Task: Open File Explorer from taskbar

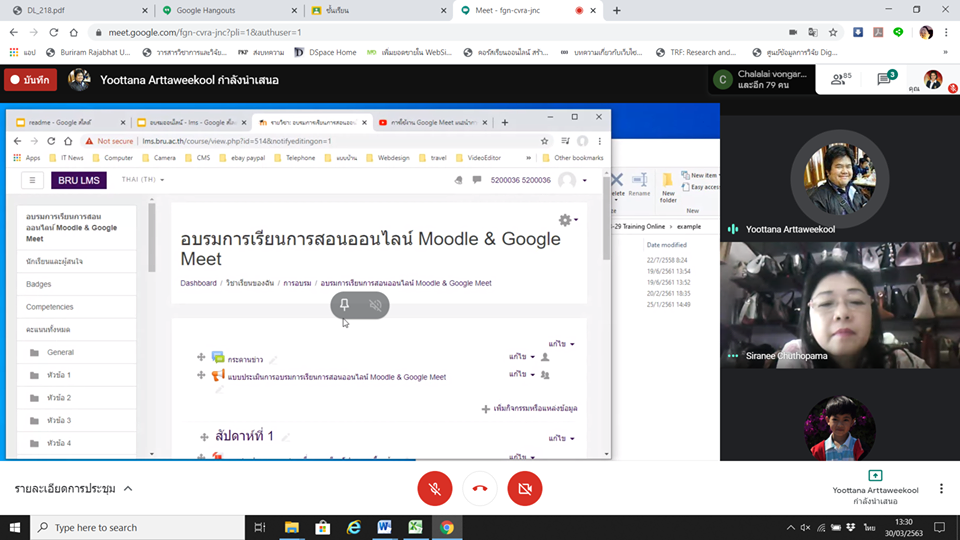Action: 291,527
